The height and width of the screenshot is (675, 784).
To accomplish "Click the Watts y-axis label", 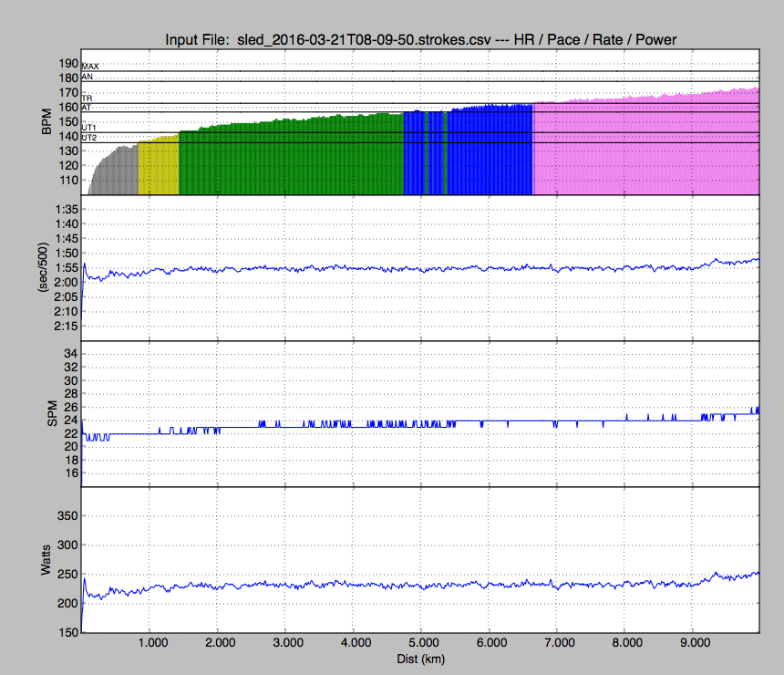I will pos(45,558).
